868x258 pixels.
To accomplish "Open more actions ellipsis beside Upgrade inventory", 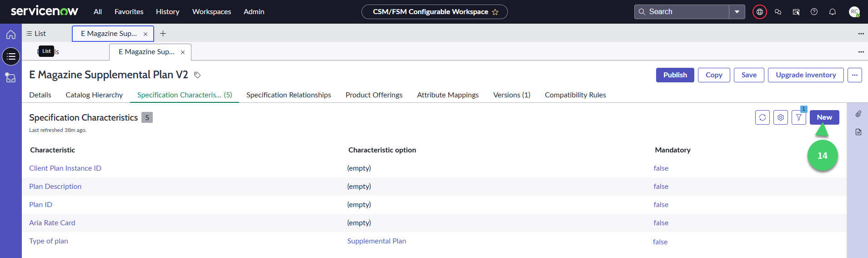I will pyautogui.click(x=855, y=75).
